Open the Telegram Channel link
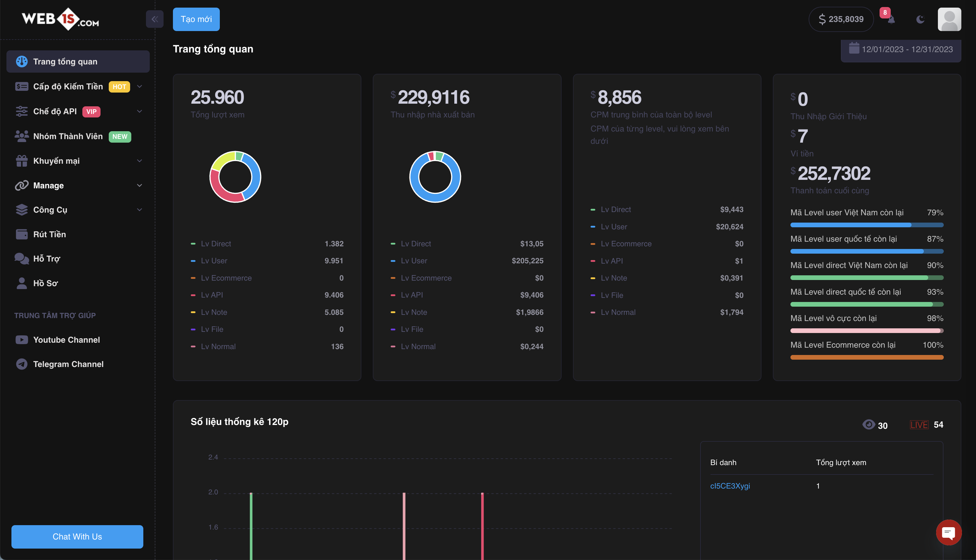Viewport: 976px width, 560px height. point(78,364)
